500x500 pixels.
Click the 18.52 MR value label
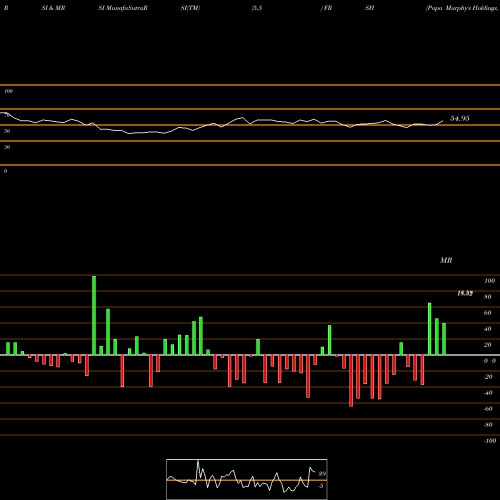465,293
